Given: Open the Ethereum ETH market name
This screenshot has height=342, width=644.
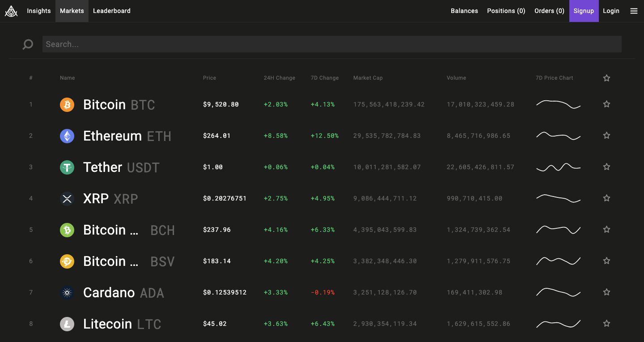Looking at the screenshot, I should 127,136.
